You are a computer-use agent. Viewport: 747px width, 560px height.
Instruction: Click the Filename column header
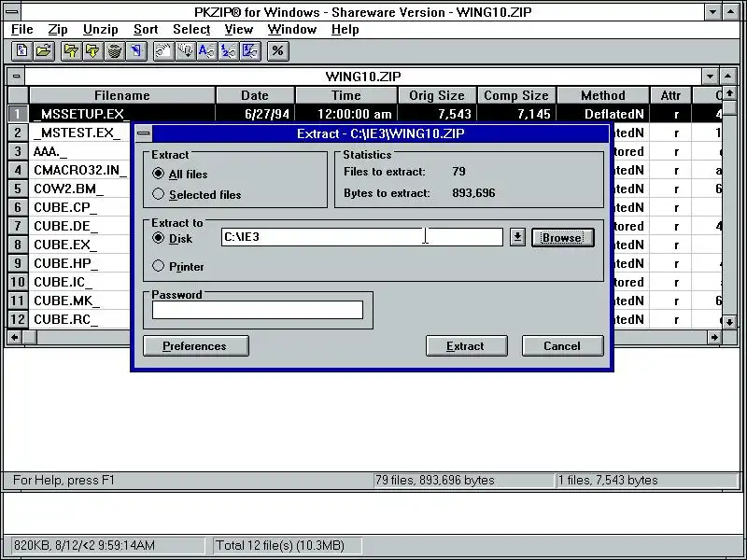tap(122, 95)
